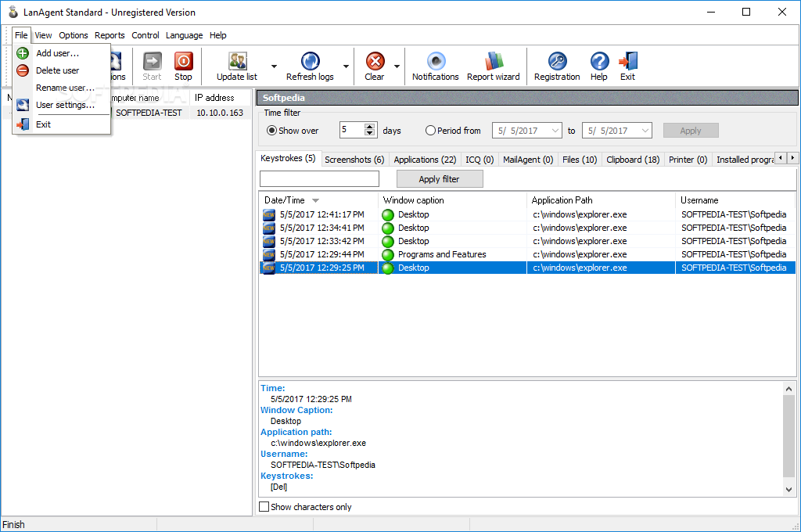Switch to the Printer (0) tab
Screen dimensions: 801x532
(x=688, y=160)
